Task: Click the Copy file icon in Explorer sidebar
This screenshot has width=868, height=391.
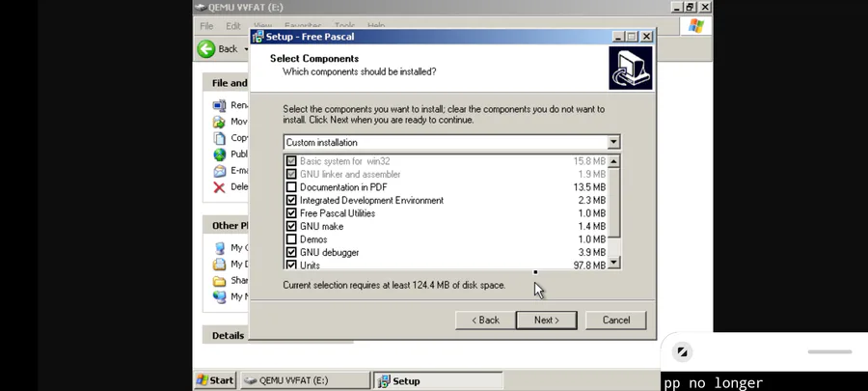Action: (220, 138)
